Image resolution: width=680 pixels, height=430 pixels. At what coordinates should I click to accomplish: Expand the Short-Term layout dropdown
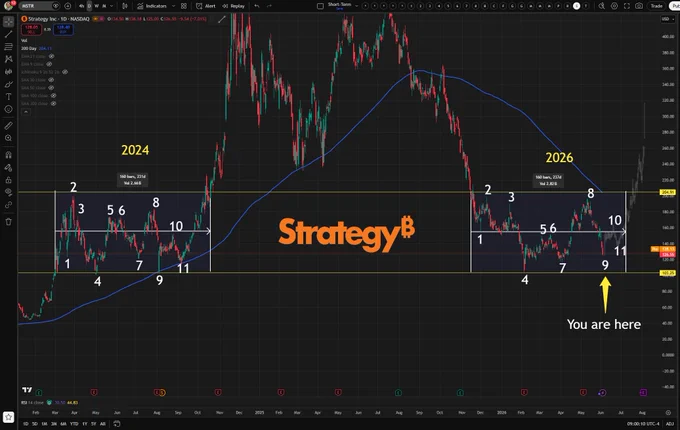click(x=356, y=6)
